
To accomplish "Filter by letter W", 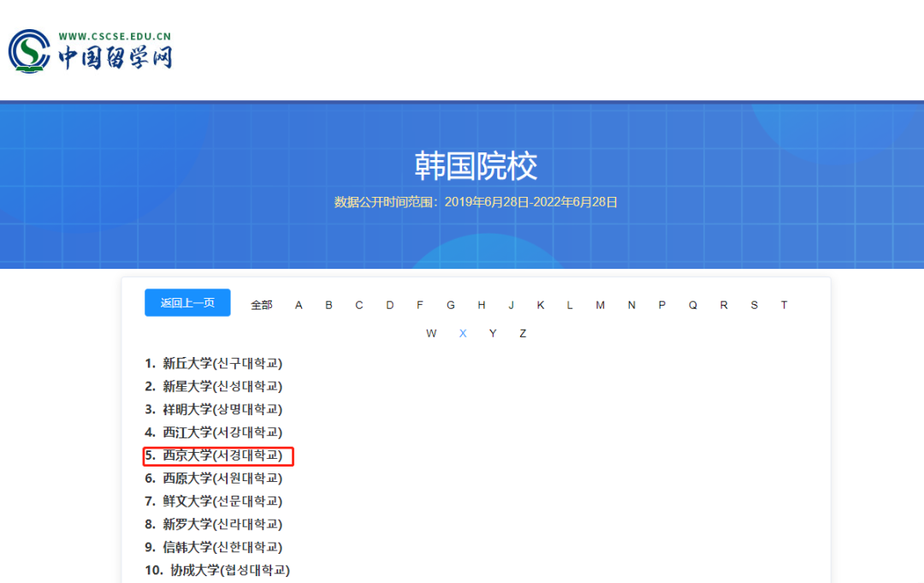I will [x=431, y=333].
